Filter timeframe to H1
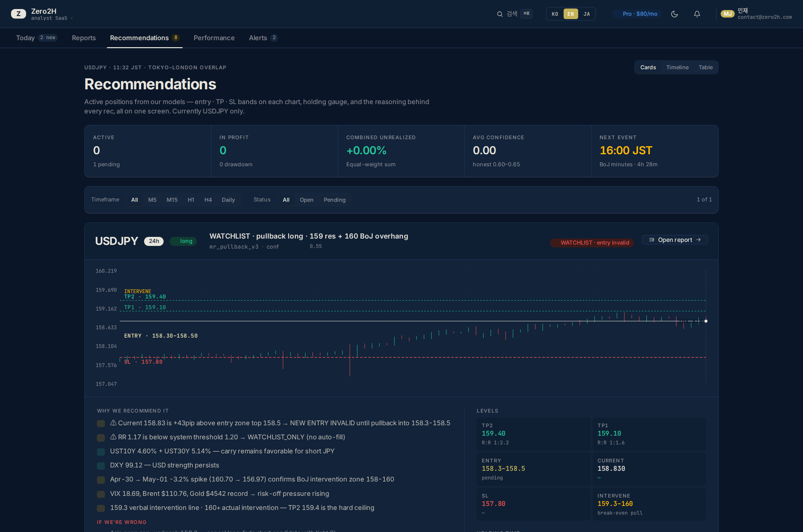The width and height of the screenshot is (803, 532). [191, 200]
